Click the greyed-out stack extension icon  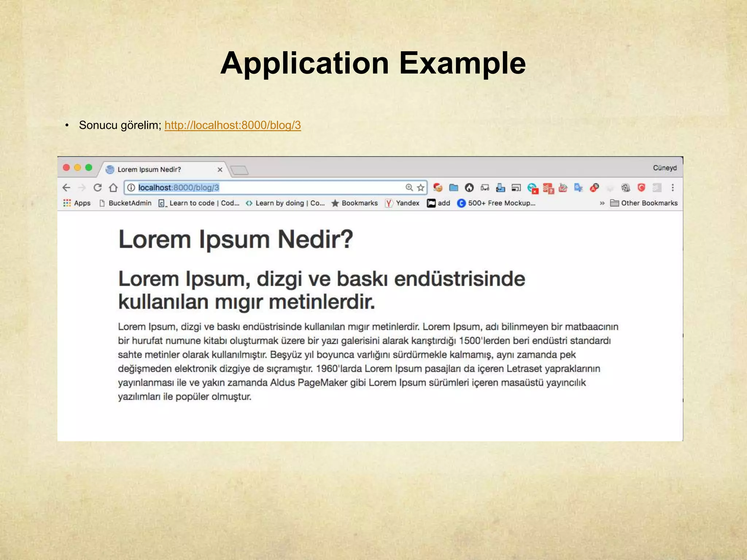click(657, 188)
